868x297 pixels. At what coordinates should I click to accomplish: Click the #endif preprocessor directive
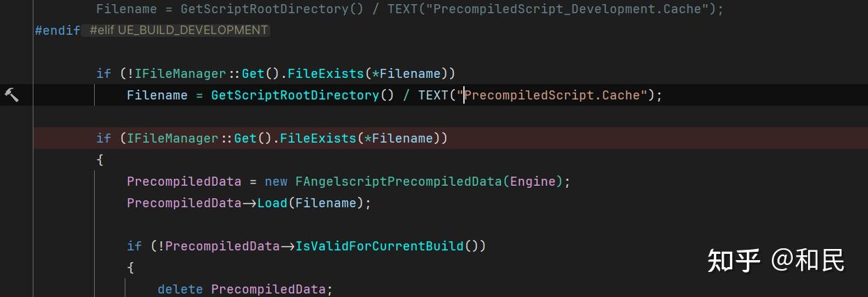coord(57,31)
